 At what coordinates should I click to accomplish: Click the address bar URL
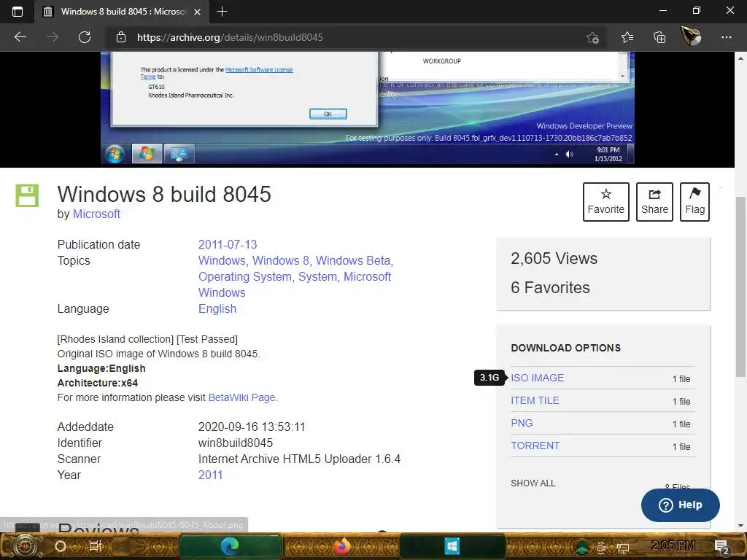(230, 37)
